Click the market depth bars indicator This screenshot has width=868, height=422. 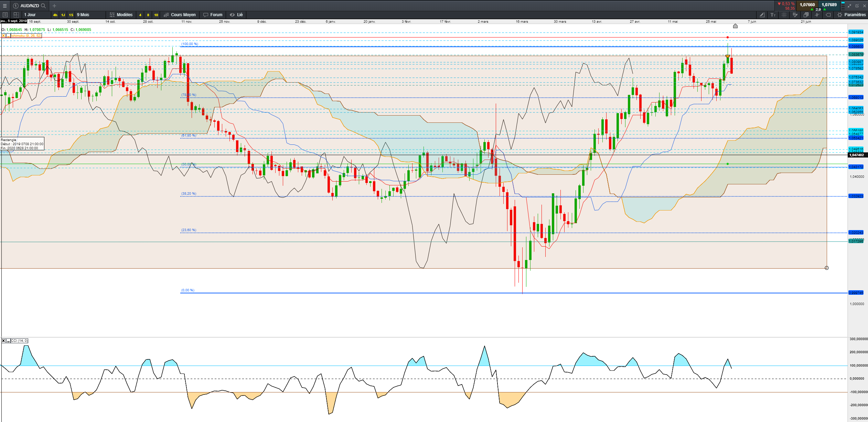click(x=843, y=6)
